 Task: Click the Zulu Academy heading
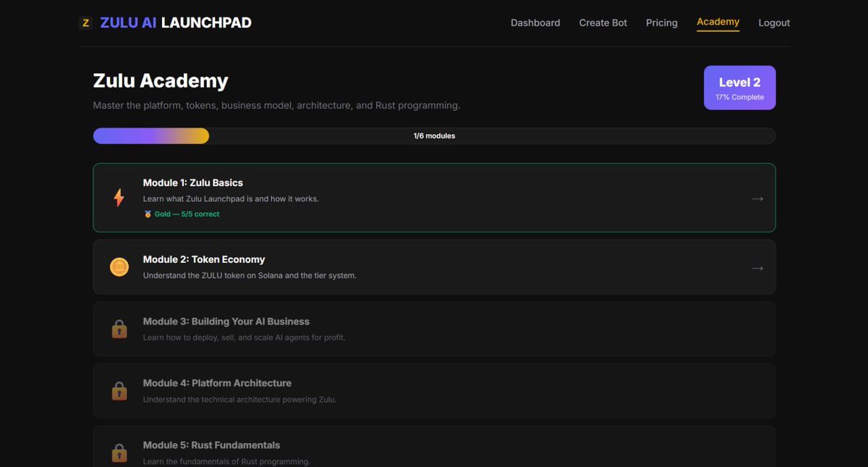click(161, 80)
